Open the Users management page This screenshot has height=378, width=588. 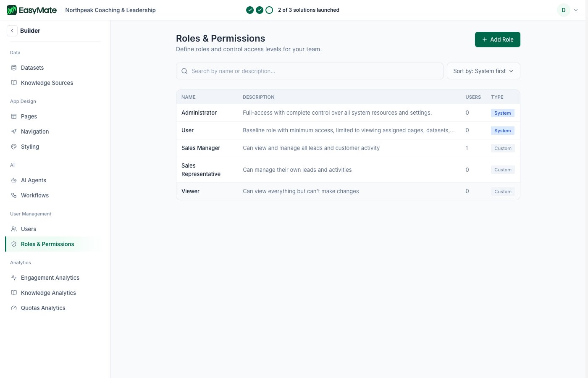(x=53, y=229)
